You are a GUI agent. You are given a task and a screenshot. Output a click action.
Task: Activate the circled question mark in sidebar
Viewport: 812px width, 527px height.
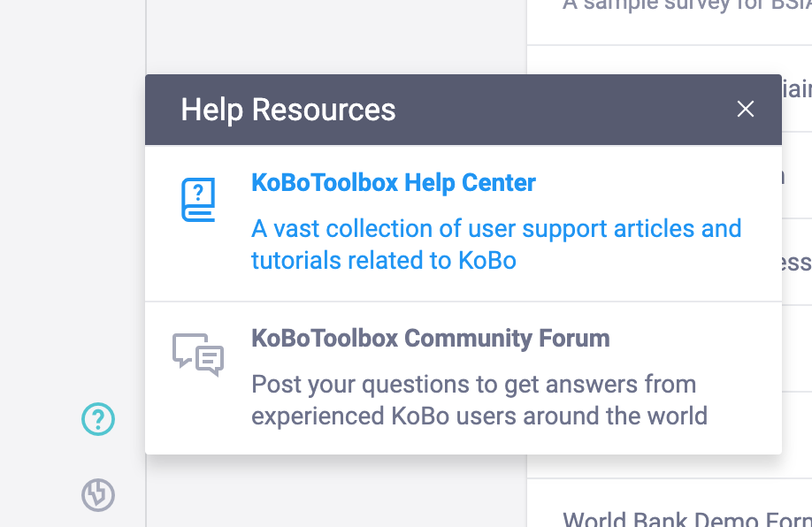97,420
